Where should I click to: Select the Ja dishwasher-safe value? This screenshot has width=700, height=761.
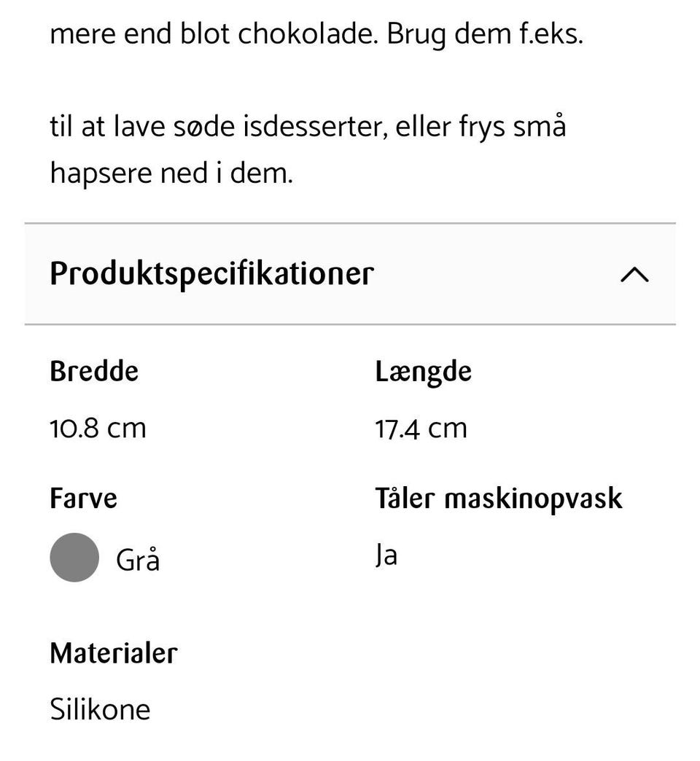pyautogui.click(x=385, y=555)
